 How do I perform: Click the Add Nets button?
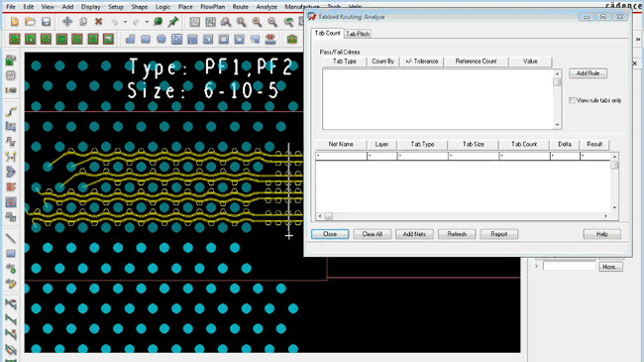(414, 234)
